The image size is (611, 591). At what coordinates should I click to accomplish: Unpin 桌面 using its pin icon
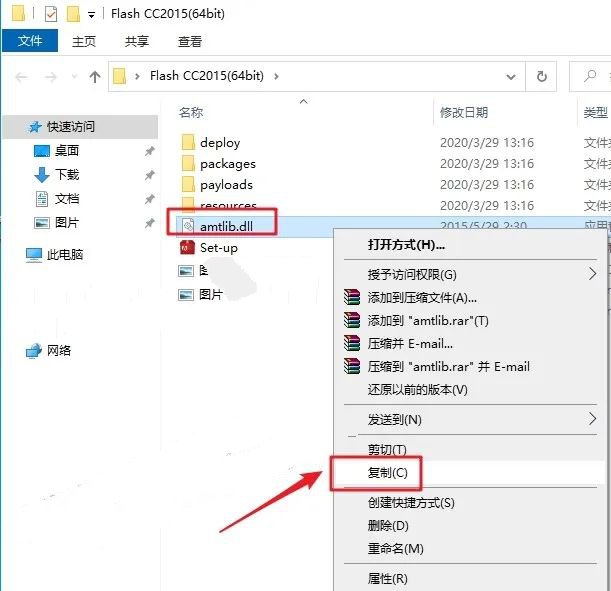[150, 151]
